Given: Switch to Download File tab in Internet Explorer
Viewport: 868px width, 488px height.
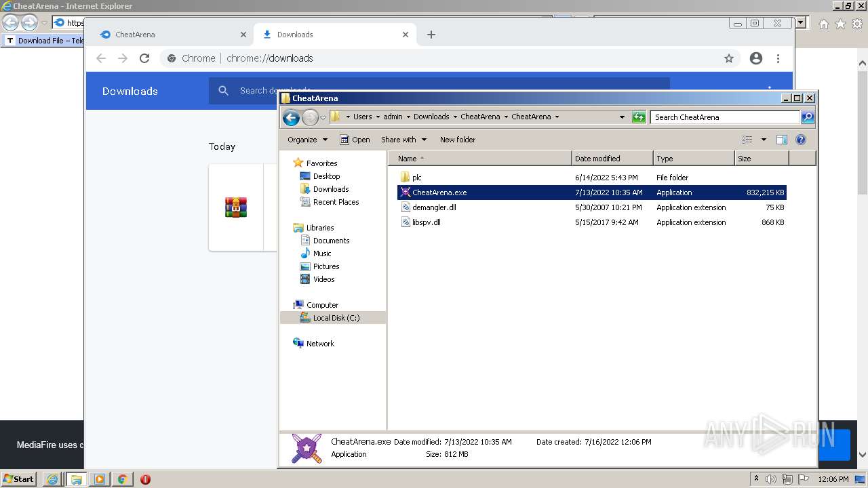Looking at the screenshot, I should 45,41.
